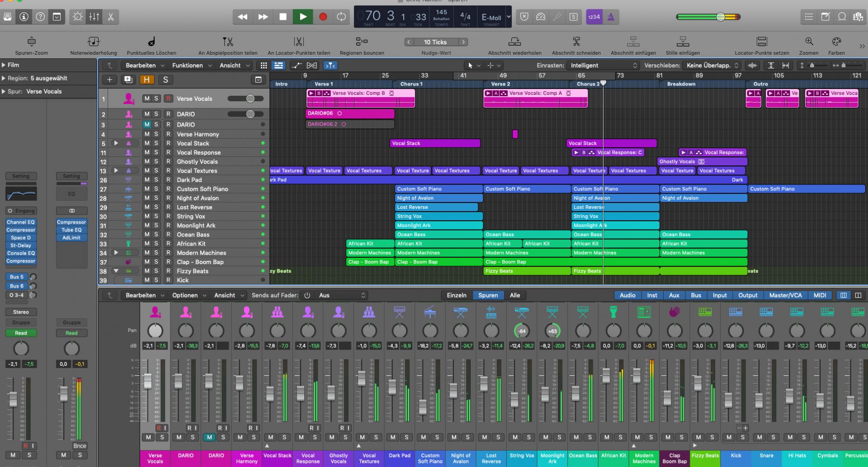Open the Library icon in control bar

[7, 17]
